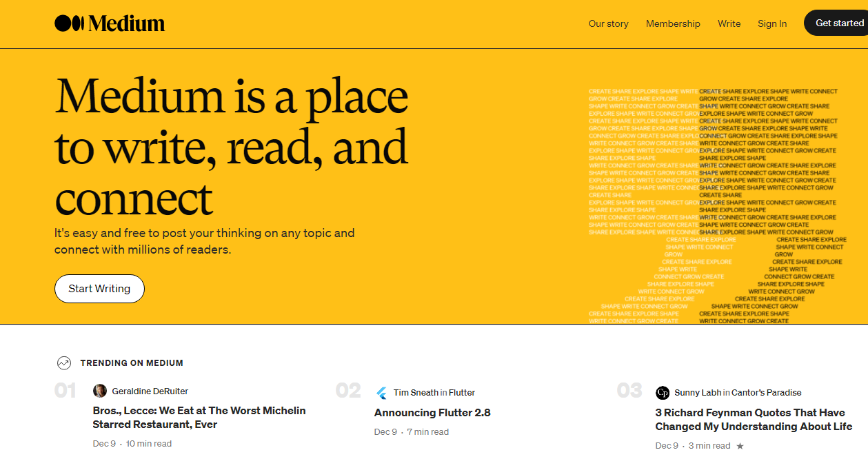Click the 'Dec 9 · 3 min read' text
Screen dimensions: 868x459
tap(693, 446)
